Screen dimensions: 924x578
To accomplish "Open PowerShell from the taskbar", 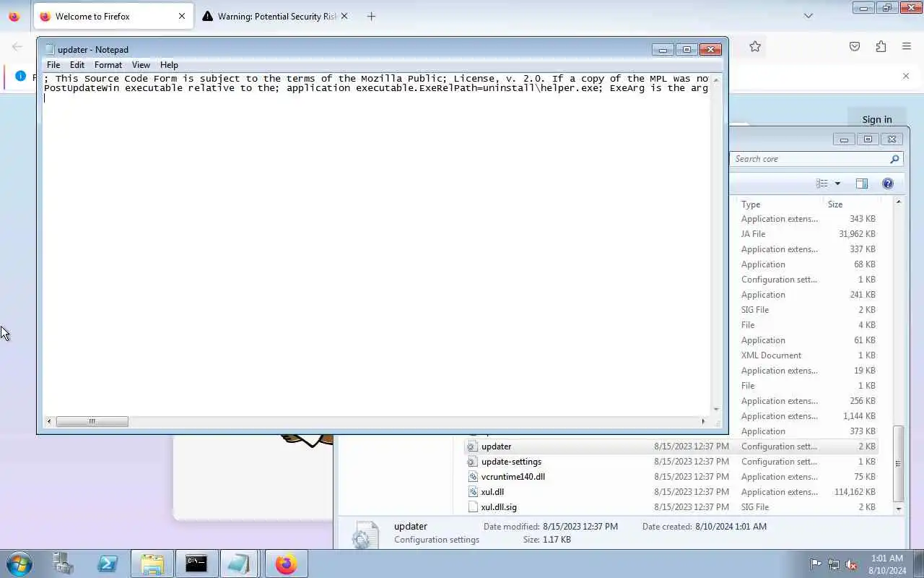I will (108, 564).
